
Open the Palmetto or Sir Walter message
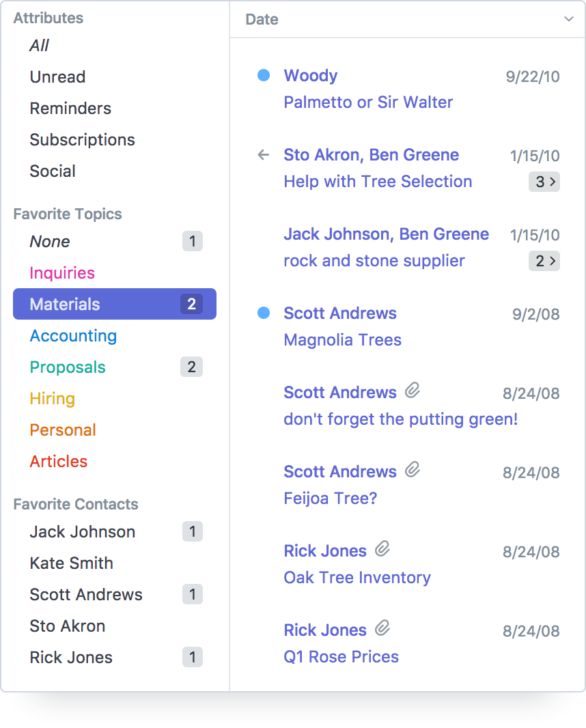point(368,102)
